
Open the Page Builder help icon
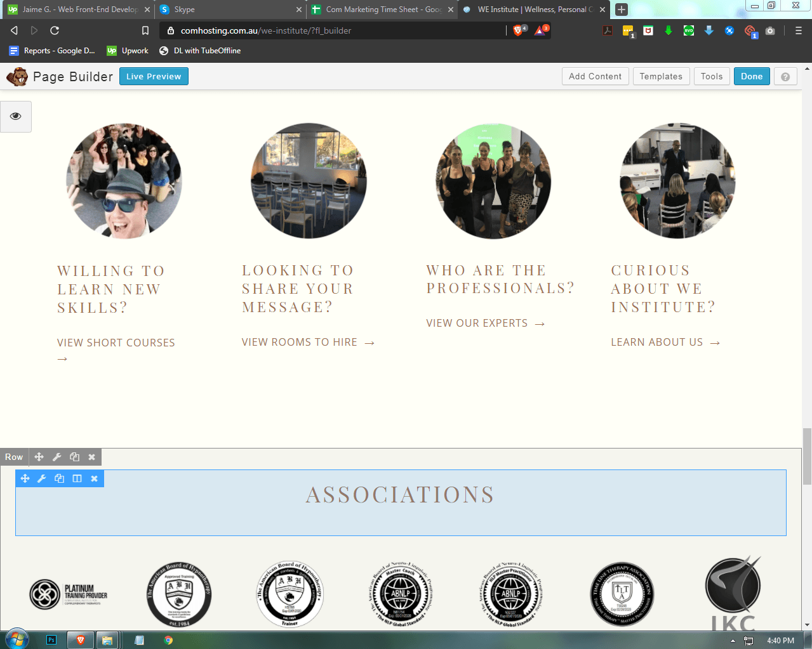(785, 77)
